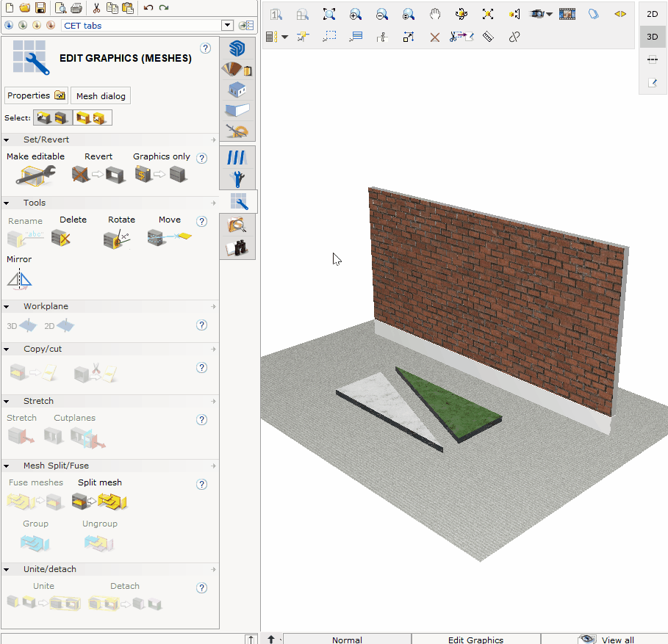Toggle the first Select mode icon pair
The image size is (668, 644).
pyautogui.click(x=53, y=118)
